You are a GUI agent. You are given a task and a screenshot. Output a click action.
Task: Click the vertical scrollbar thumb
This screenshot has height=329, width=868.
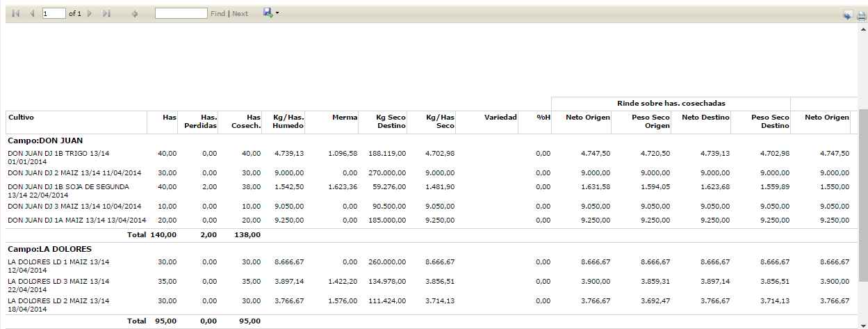863,195
